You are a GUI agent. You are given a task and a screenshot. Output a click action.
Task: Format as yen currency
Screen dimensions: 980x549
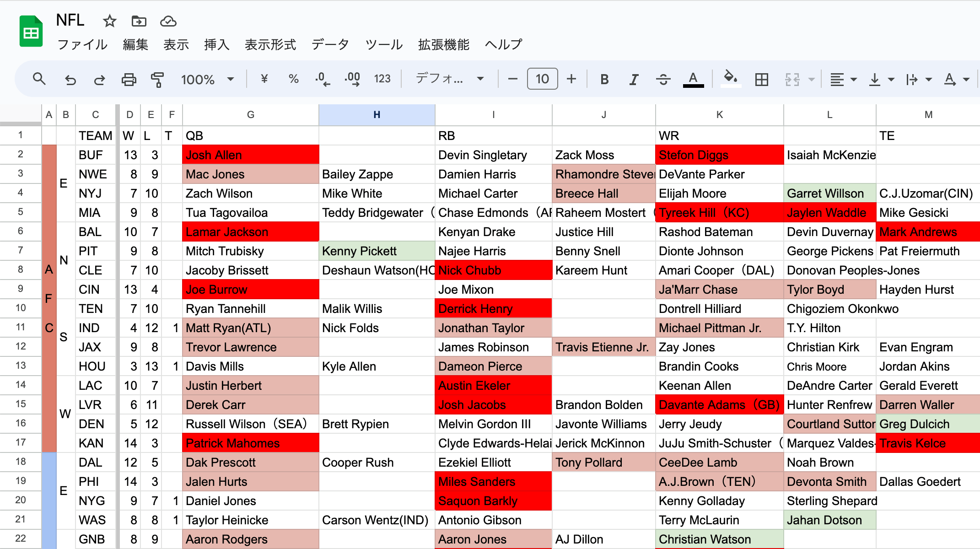tap(264, 79)
